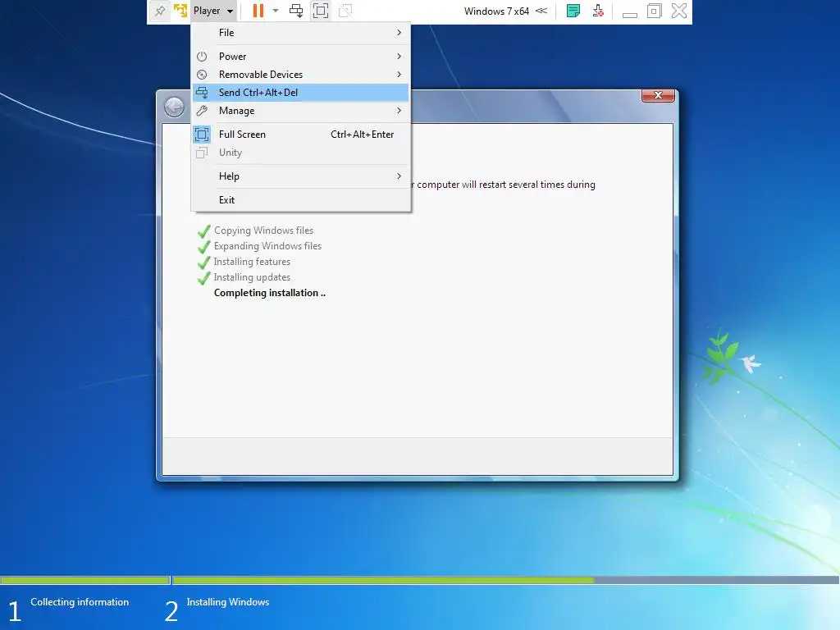Select Send Ctrl+Alt+Del menu entry
The height and width of the screenshot is (630, 840).
click(x=301, y=93)
